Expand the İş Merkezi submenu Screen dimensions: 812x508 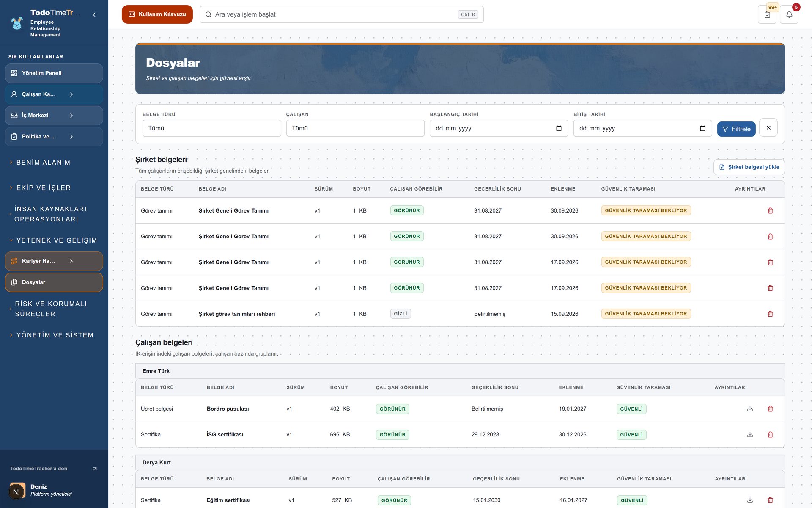54,116
